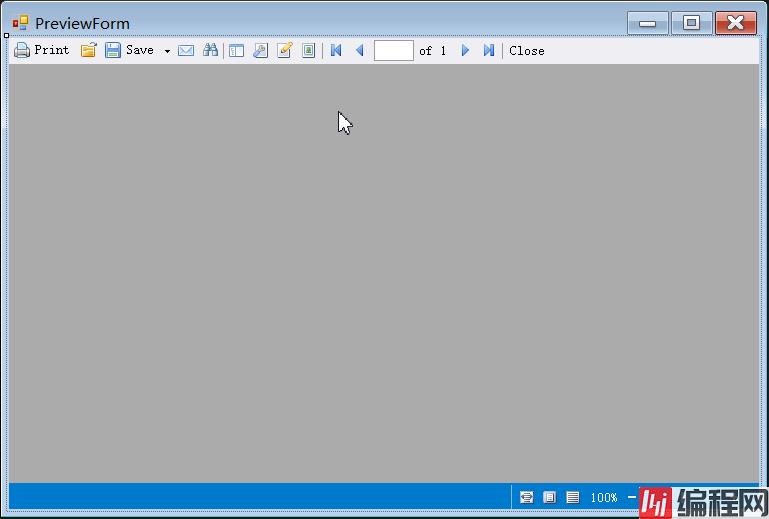Open page setup wrench icon
Screen dimensions: 769x519
point(260,50)
